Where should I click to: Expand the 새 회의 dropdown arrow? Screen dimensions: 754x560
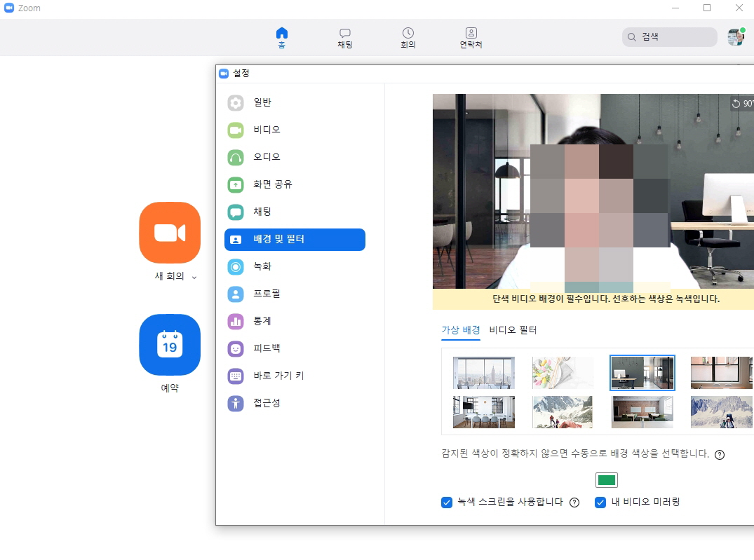pyautogui.click(x=194, y=278)
